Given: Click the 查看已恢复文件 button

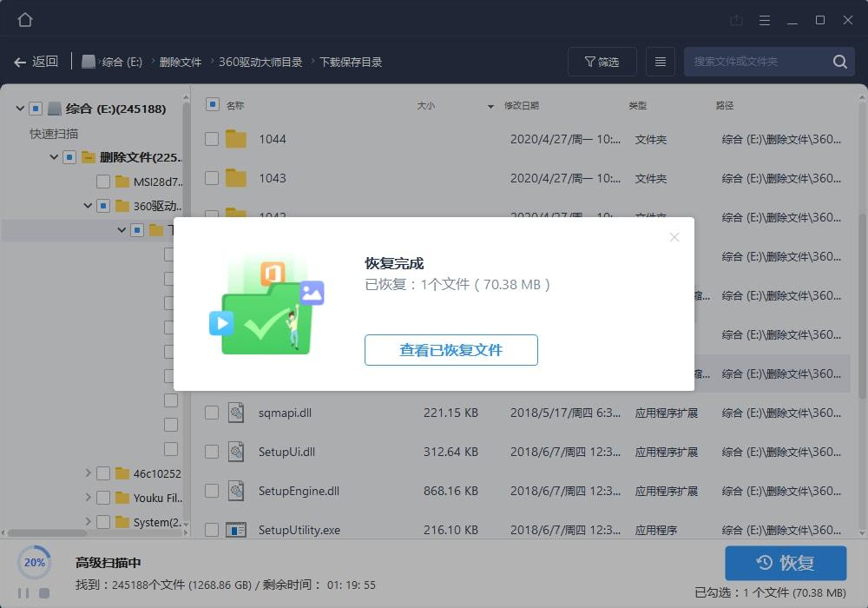Looking at the screenshot, I should pyautogui.click(x=451, y=349).
